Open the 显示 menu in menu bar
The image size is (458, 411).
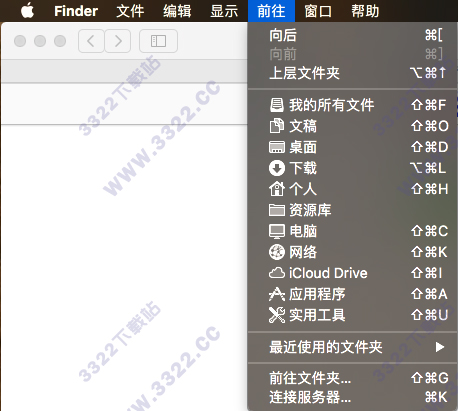(224, 11)
